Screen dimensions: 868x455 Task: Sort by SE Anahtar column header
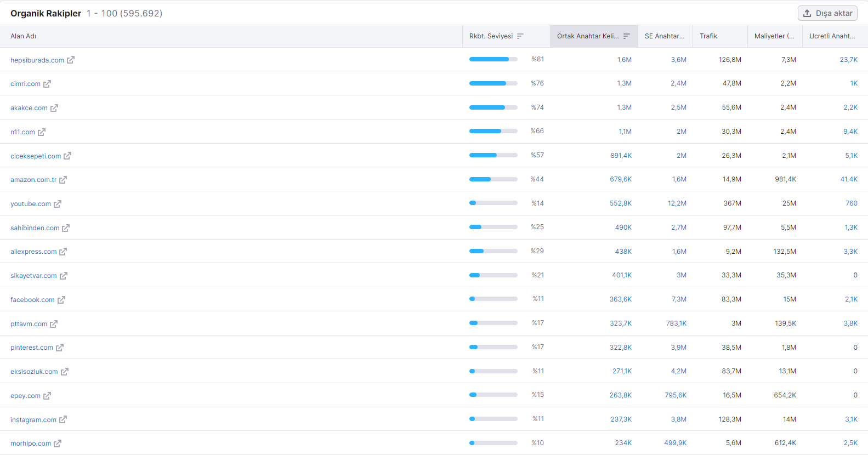pyautogui.click(x=665, y=36)
